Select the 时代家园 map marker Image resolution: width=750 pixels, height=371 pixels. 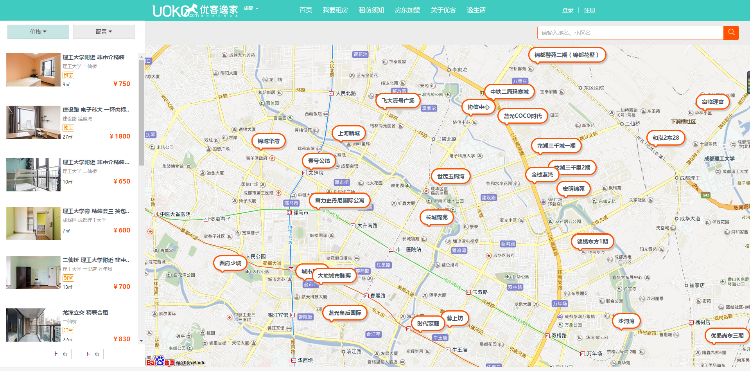[x=428, y=322]
